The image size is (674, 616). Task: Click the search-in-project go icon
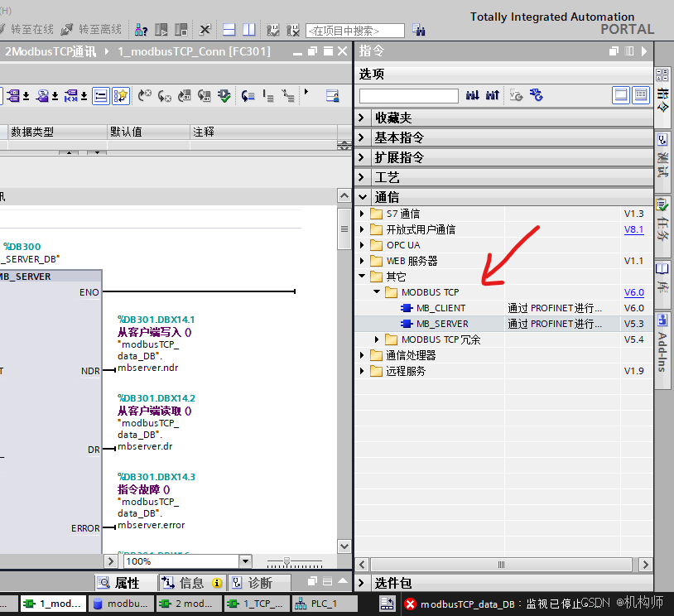[418, 30]
